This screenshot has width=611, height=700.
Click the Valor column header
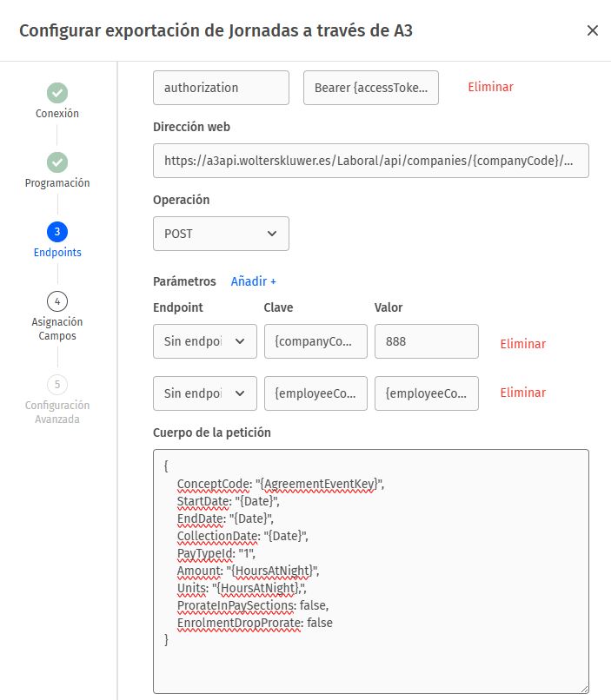pos(389,307)
